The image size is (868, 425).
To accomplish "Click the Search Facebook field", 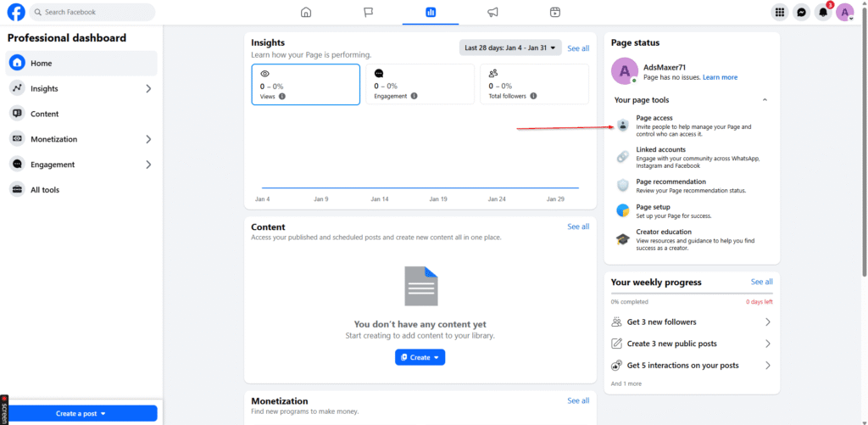I will (x=93, y=12).
